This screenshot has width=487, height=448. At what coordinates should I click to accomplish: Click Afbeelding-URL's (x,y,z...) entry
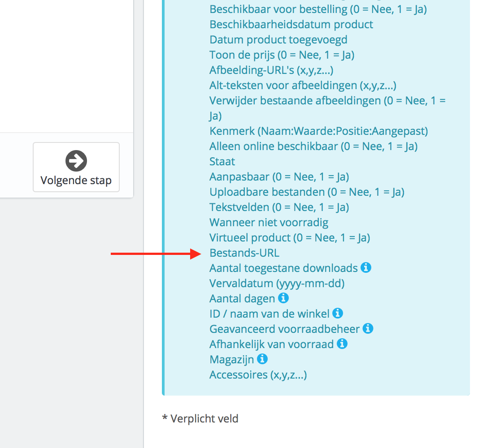[271, 70]
